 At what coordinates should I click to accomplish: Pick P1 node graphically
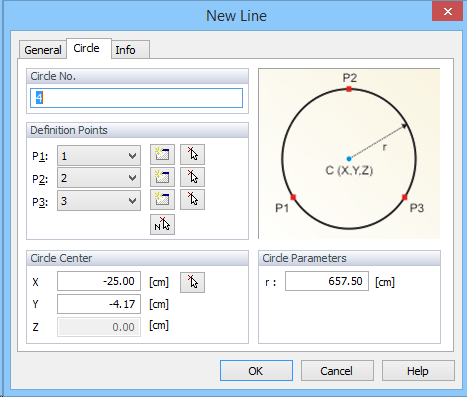192,155
